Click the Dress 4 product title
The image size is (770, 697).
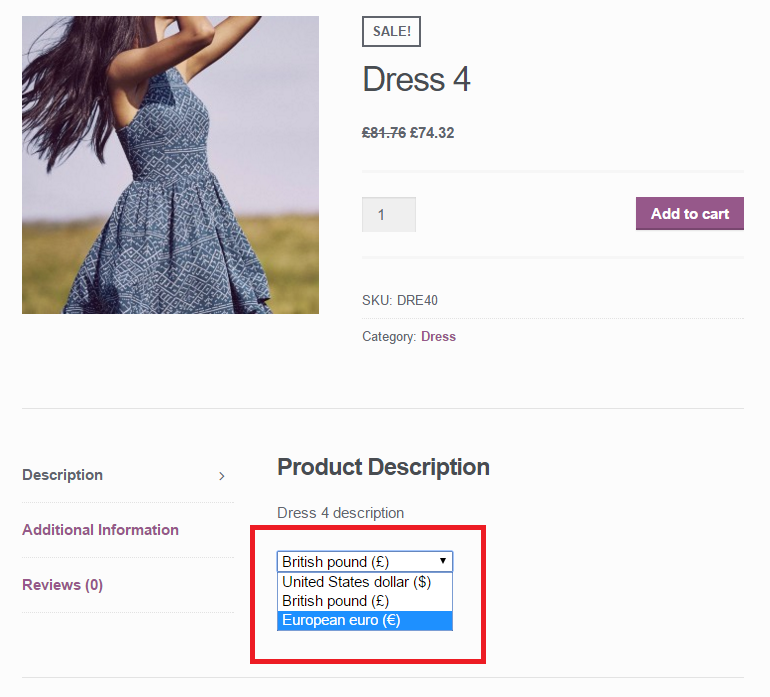coord(416,79)
